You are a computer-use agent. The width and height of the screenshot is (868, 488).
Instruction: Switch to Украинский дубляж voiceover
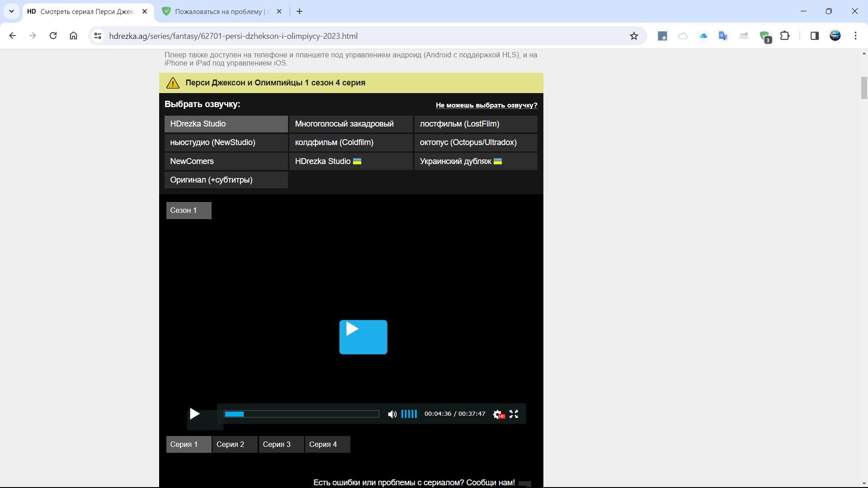coord(476,161)
